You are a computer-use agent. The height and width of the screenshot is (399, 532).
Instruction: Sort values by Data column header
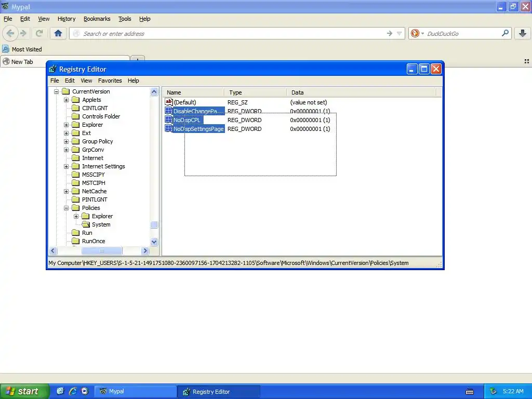[362, 92]
